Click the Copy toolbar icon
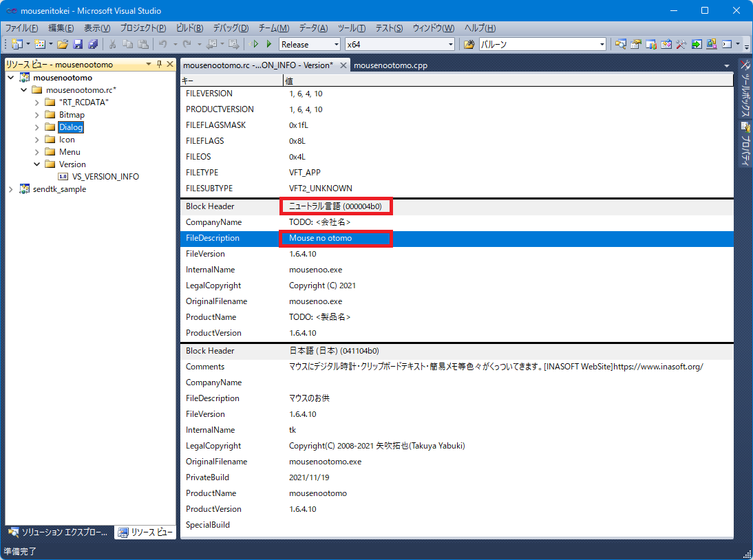This screenshot has width=753, height=560. point(128,44)
